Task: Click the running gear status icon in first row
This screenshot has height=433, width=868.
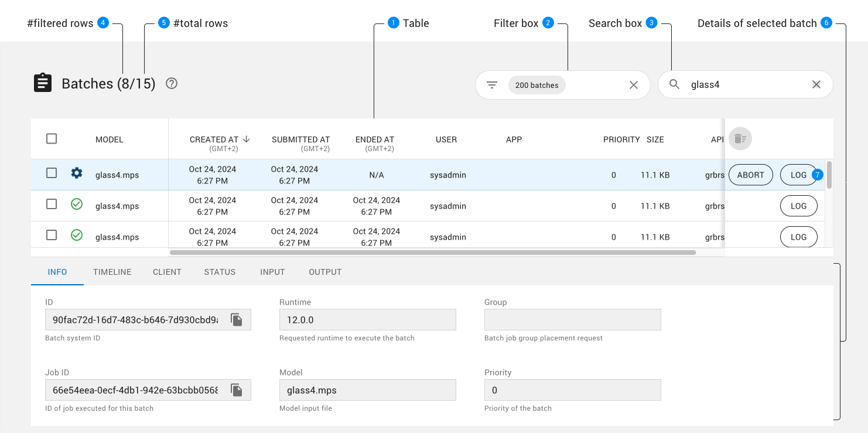Action: click(77, 173)
